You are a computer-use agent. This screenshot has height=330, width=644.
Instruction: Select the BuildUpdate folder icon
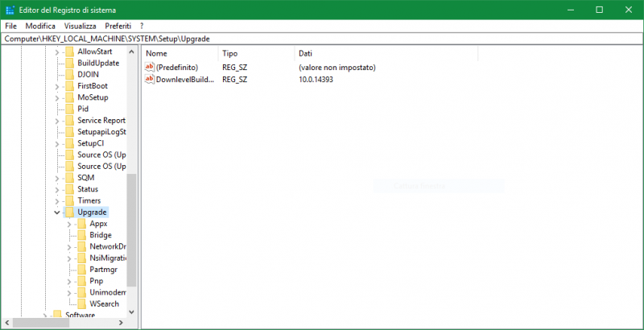[70, 64]
